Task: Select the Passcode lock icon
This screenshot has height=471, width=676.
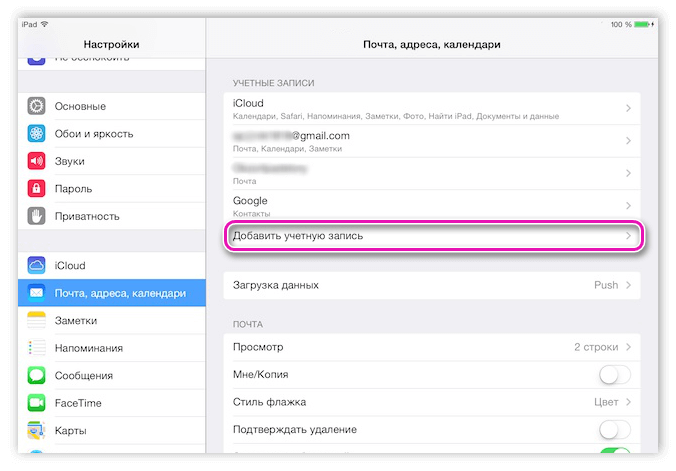Action: tap(37, 188)
